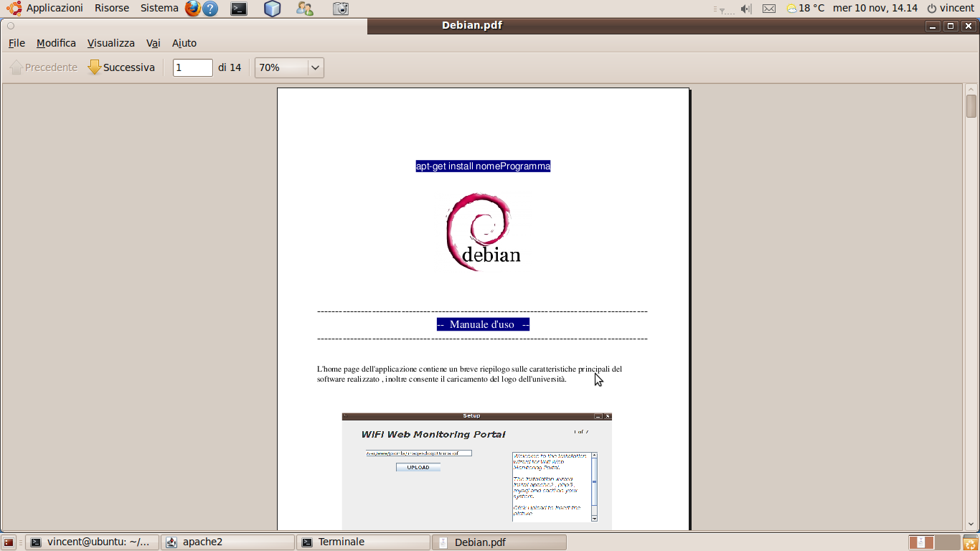The image size is (980, 551).
Task: Open the volume speaker indicator
Action: (746, 9)
